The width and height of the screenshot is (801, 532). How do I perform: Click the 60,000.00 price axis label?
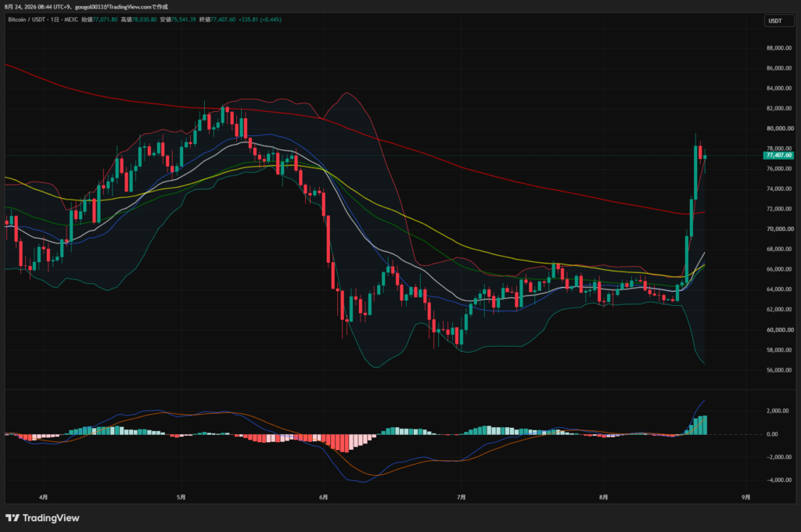coord(780,330)
